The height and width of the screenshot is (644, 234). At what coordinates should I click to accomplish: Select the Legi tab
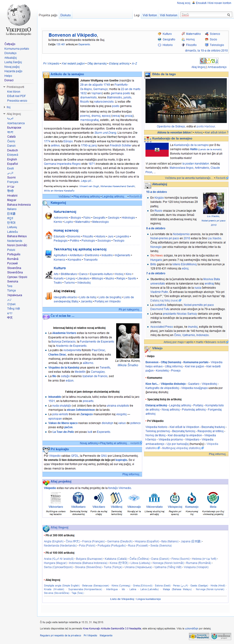pos(137,15)
